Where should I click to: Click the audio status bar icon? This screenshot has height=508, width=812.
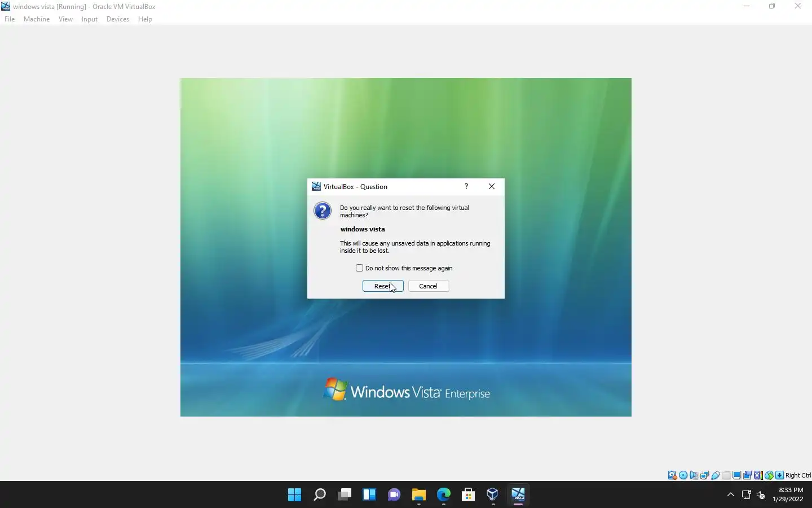coord(694,475)
